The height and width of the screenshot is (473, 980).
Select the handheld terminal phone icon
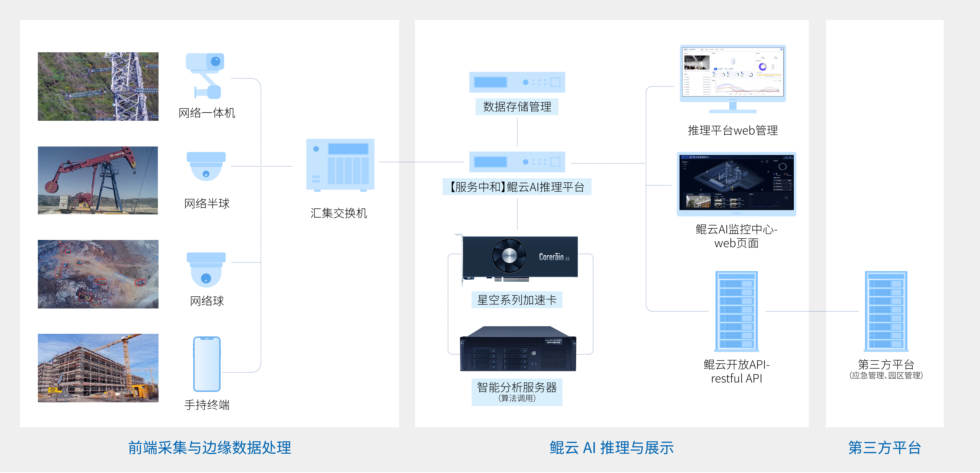(207, 364)
